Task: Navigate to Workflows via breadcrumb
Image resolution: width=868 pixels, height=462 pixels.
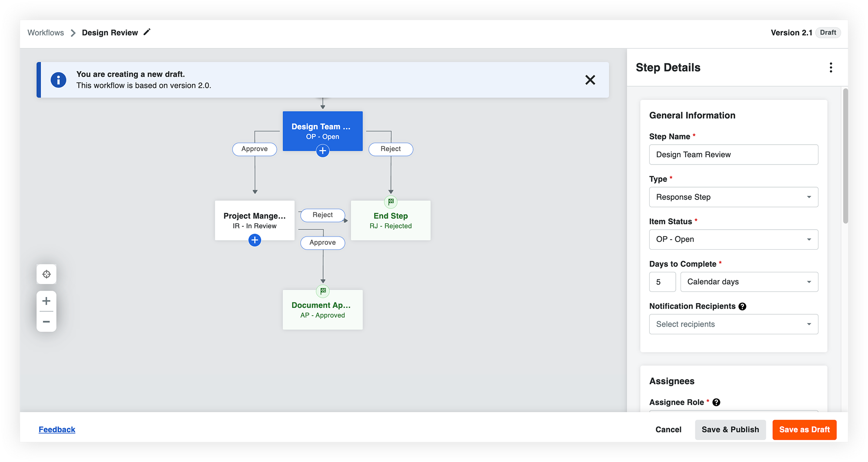Action: coord(45,32)
